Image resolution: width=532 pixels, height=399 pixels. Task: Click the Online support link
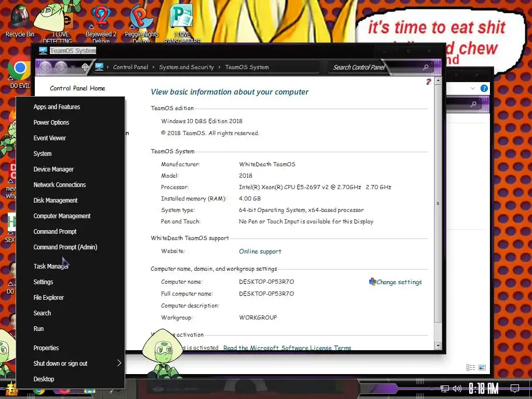click(x=260, y=251)
